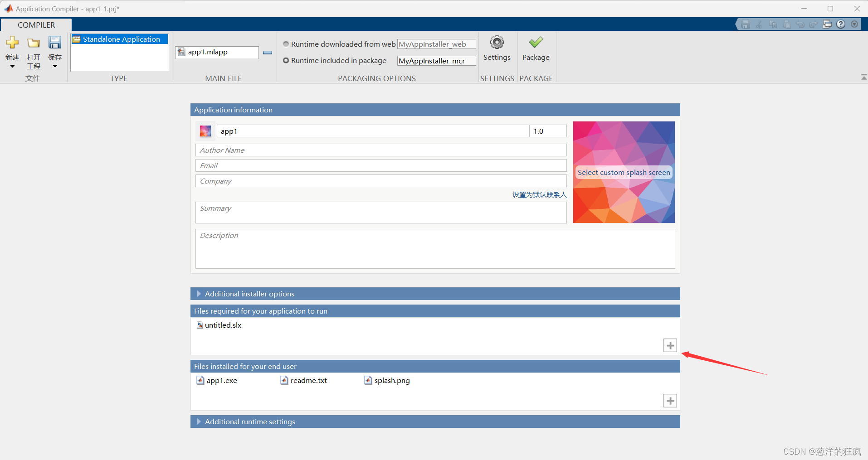Click inside the Author Name field

pos(380,150)
